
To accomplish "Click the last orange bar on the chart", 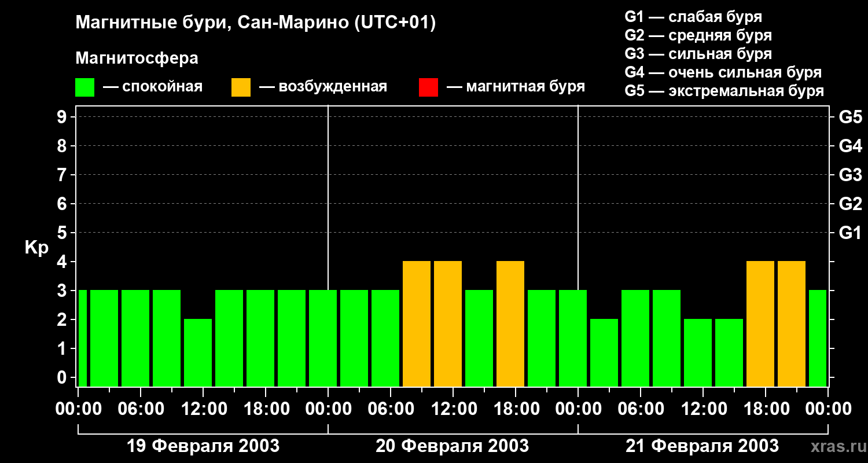I will pyautogui.click(x=792, y=324).
